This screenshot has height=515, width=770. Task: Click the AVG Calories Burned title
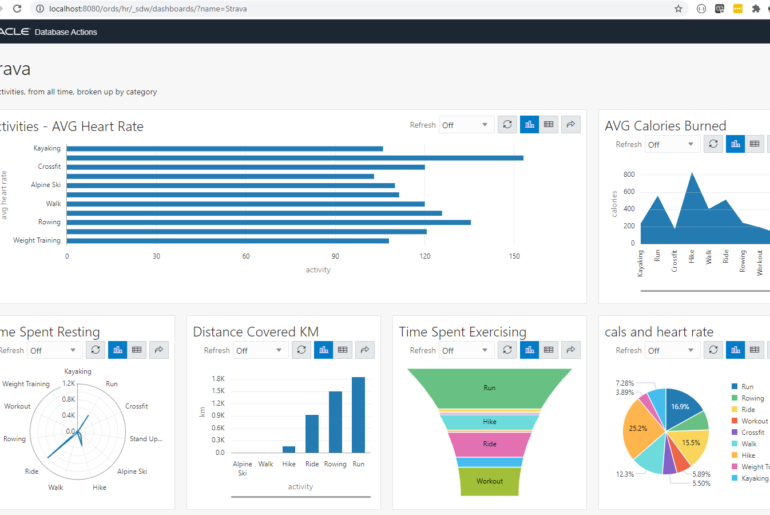(665, 126)
